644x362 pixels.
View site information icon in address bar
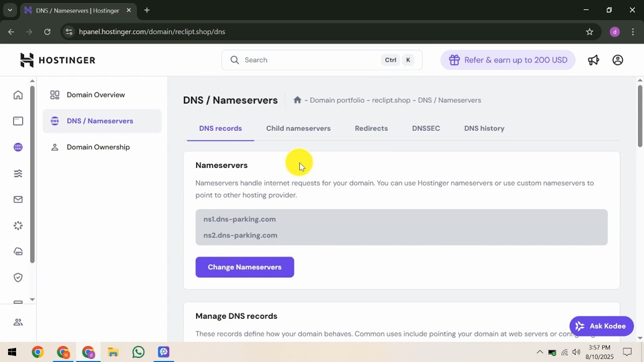[x=69, y=32]
